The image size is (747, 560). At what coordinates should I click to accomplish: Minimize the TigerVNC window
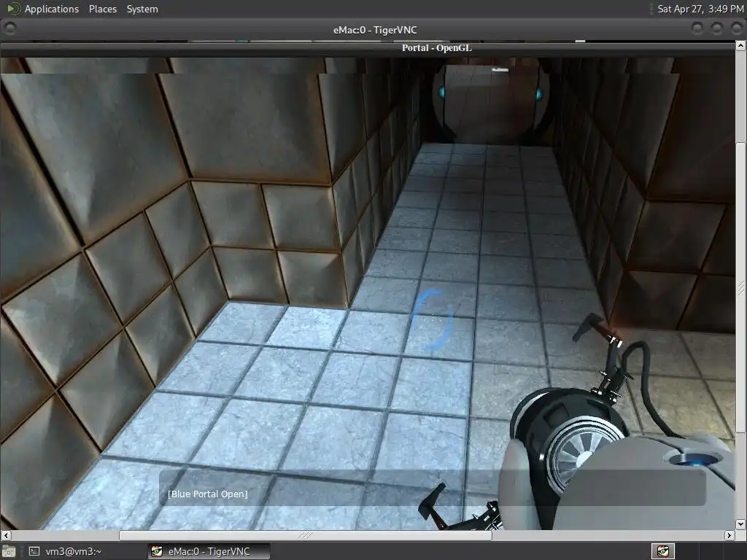(x=697, y=29)
